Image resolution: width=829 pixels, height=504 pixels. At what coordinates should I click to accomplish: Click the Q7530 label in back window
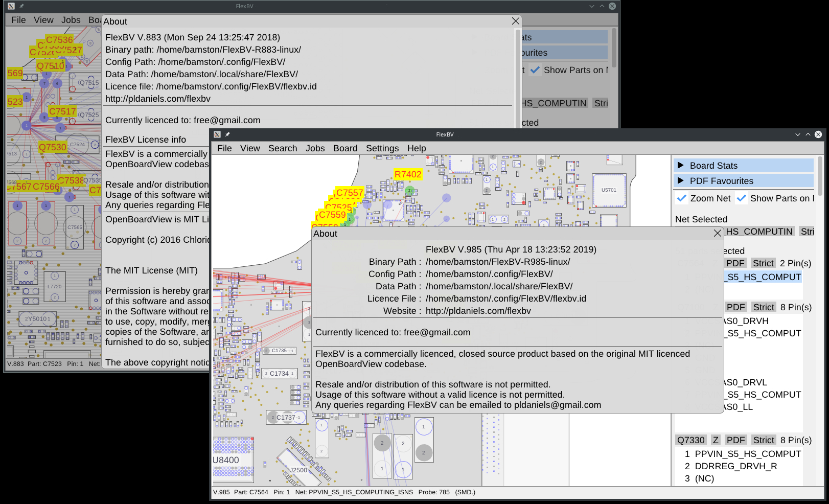pyautogui.click(x=53, y=147)
